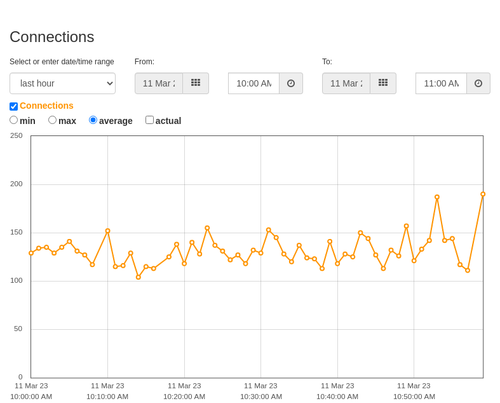Click the '150' y-axis label

pyautogui.click(x=16, y=232)
